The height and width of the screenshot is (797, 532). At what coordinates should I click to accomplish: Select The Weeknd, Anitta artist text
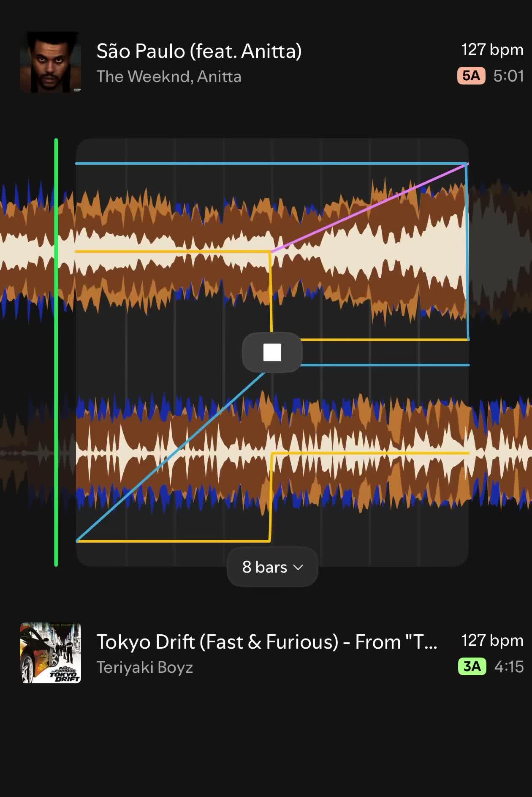click(169, 76)
